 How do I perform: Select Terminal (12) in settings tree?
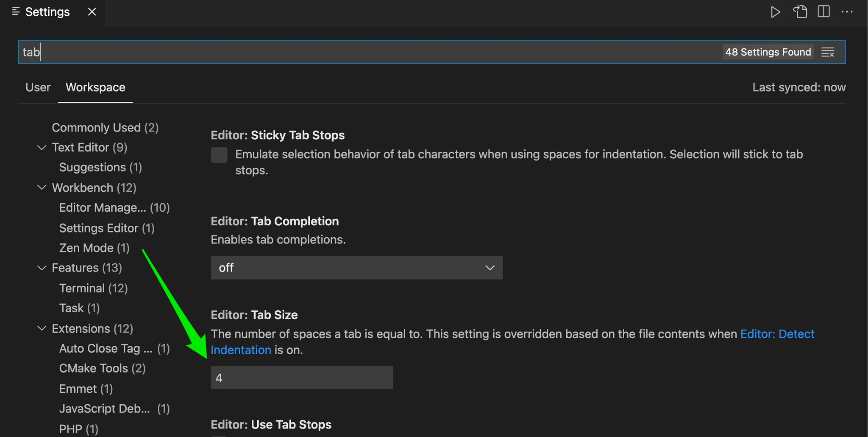click(93, 289)
